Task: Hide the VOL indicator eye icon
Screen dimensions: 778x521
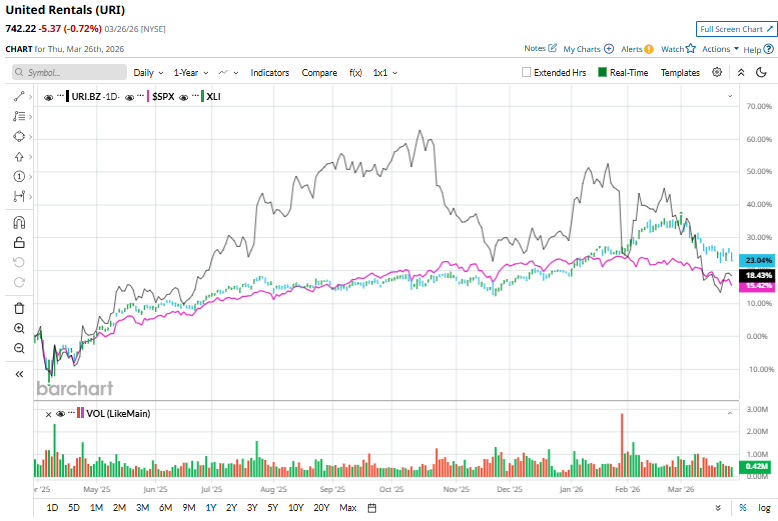Action: pyautogui.click(x=61, y=414)
